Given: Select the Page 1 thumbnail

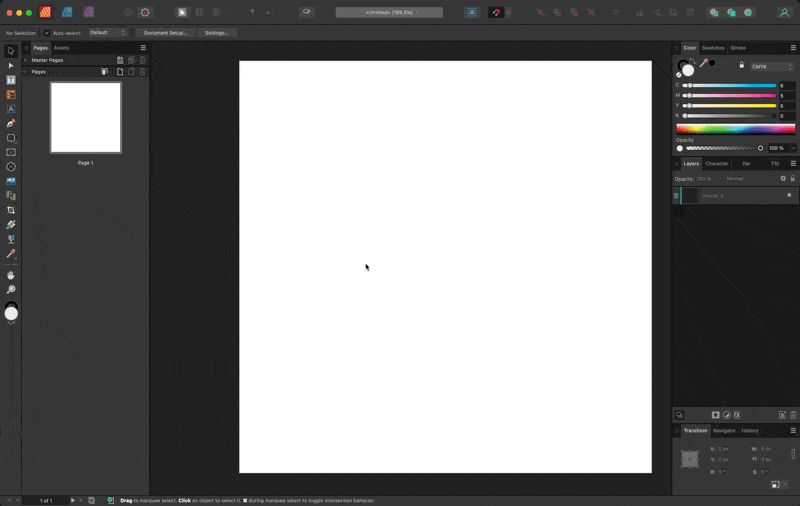Looking at the screenshot, I should coord(86,118).
